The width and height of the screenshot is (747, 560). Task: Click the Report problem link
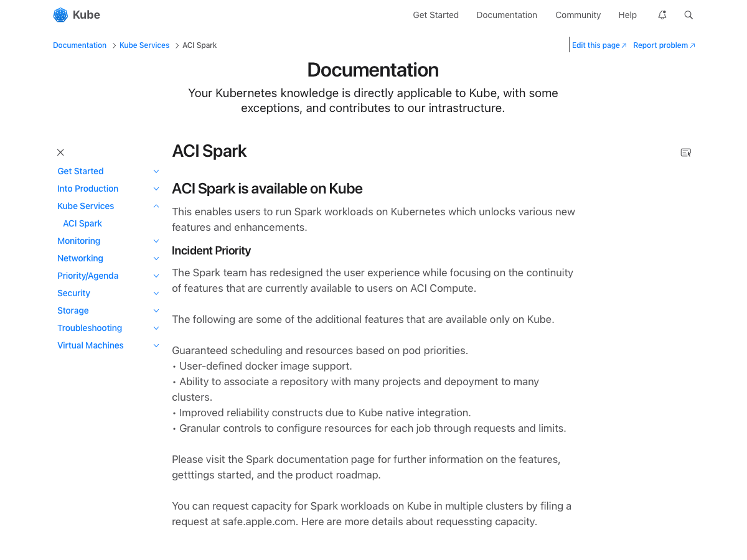pos(664,45)
